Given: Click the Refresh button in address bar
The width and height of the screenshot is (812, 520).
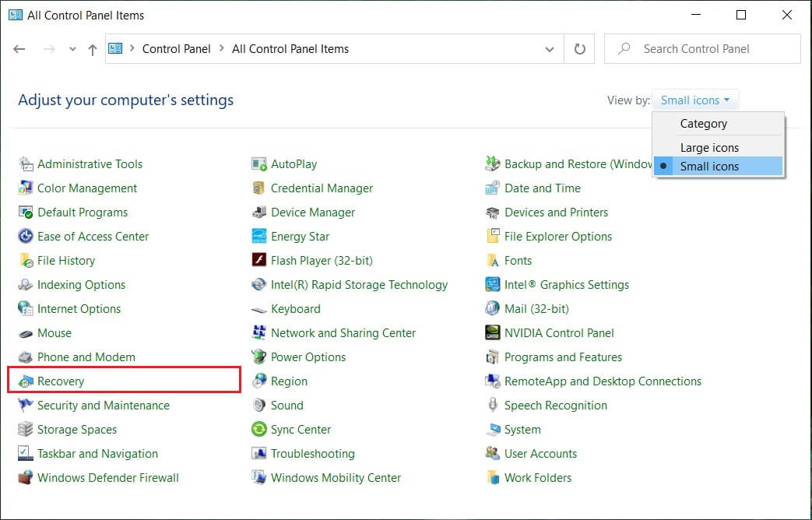Looking at the screenshot, I should coord(579,49).
